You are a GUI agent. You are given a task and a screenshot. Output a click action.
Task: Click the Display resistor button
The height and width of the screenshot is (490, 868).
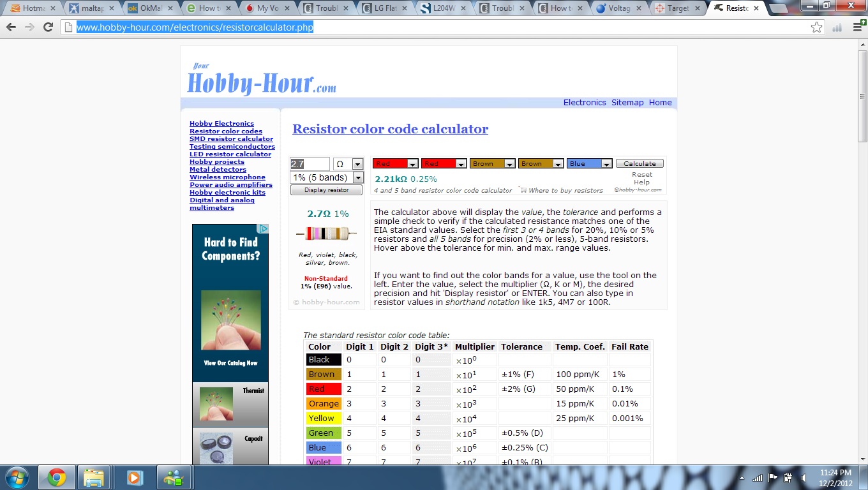[x=326, y=190]
